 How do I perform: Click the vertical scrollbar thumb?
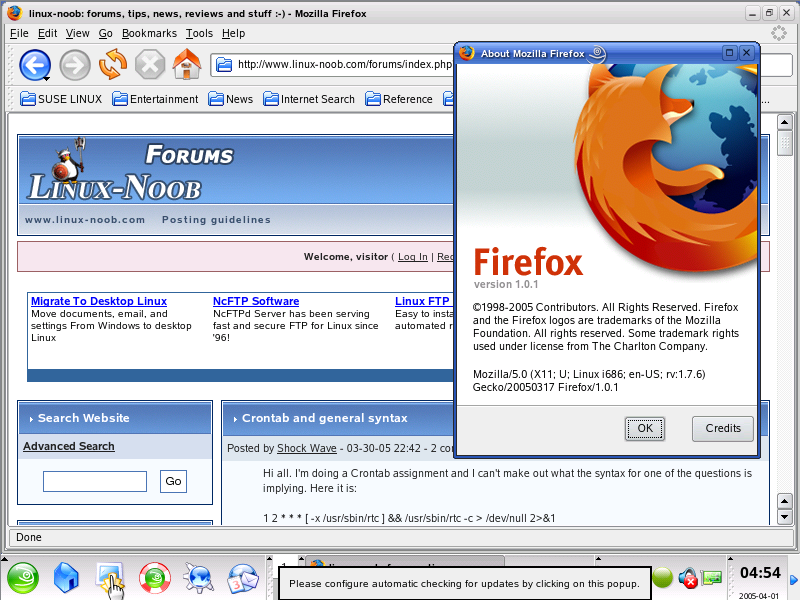click(x=784, y=143)
